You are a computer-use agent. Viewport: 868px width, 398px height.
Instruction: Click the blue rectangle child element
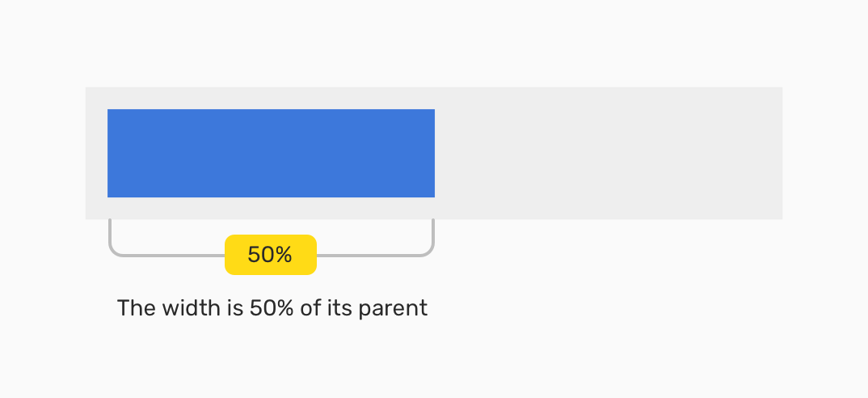point(271,153)
